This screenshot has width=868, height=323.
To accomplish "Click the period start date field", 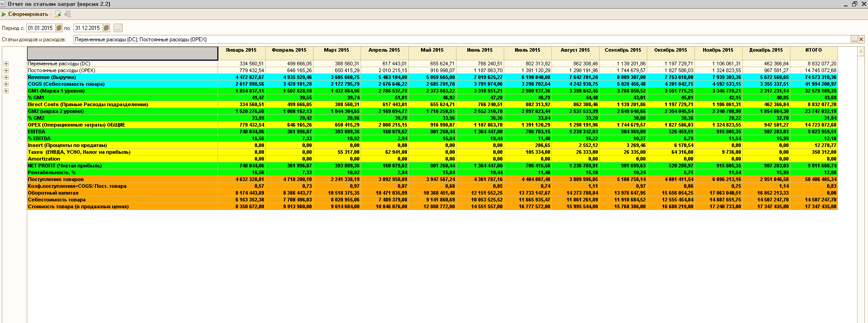I will [x=41, y=28].
